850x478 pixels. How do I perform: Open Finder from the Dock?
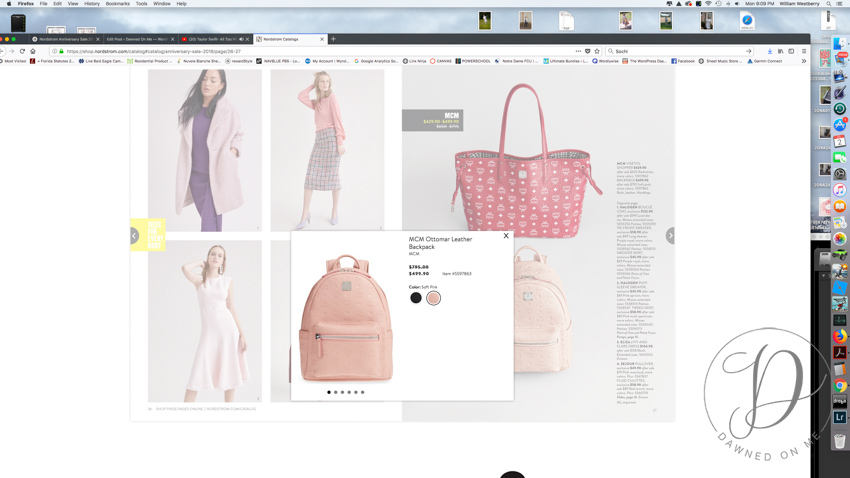click(840, 43)
